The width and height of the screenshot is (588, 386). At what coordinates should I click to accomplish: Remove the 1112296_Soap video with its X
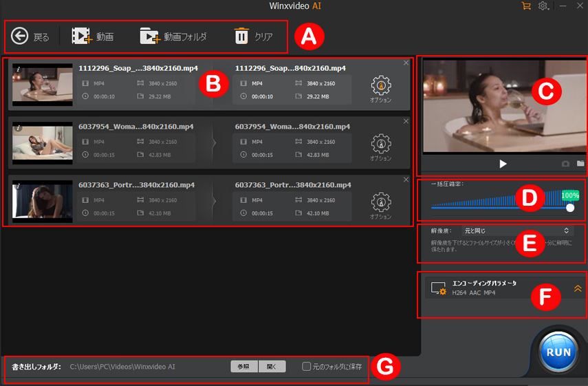coord(406,63)
